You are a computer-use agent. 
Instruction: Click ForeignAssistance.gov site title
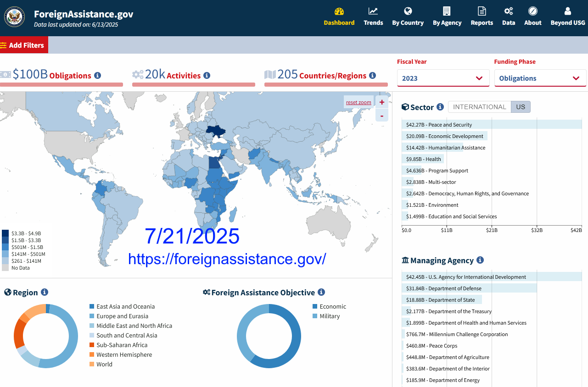84,14
